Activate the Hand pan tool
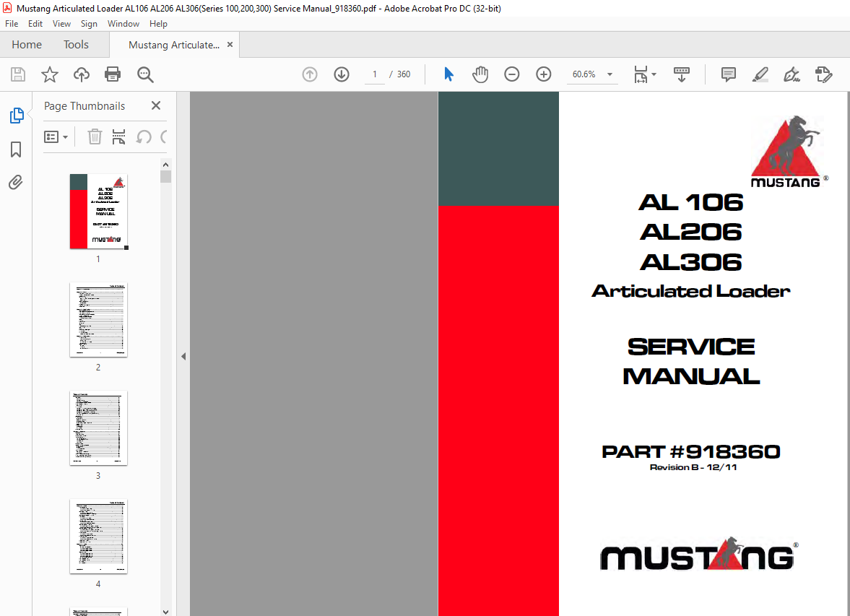The width and height of the screenshot is (850, 616). (480, 74)
